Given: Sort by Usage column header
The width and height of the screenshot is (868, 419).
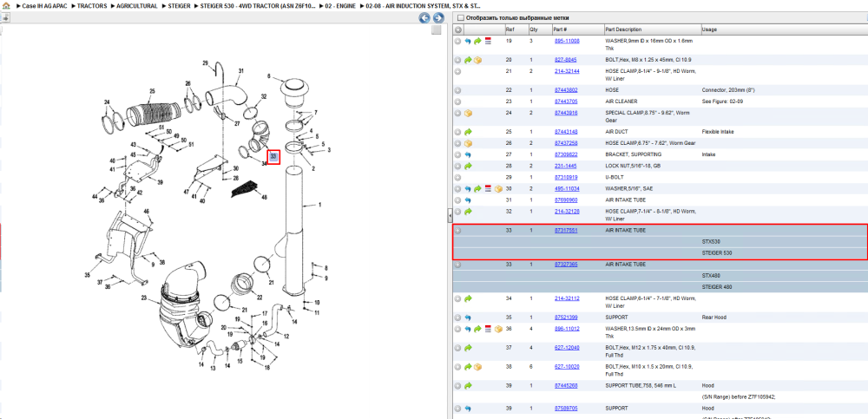Looking at the screenshot, I should tap(784, 29).
